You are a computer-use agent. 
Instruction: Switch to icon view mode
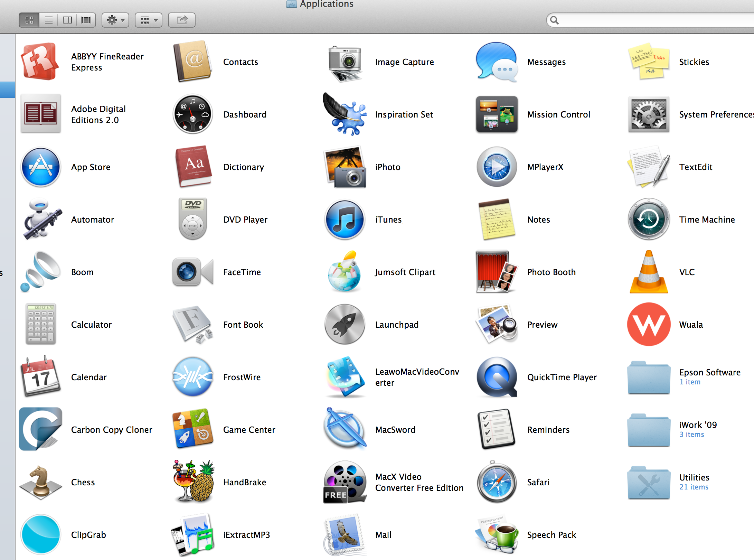(29, 20)
